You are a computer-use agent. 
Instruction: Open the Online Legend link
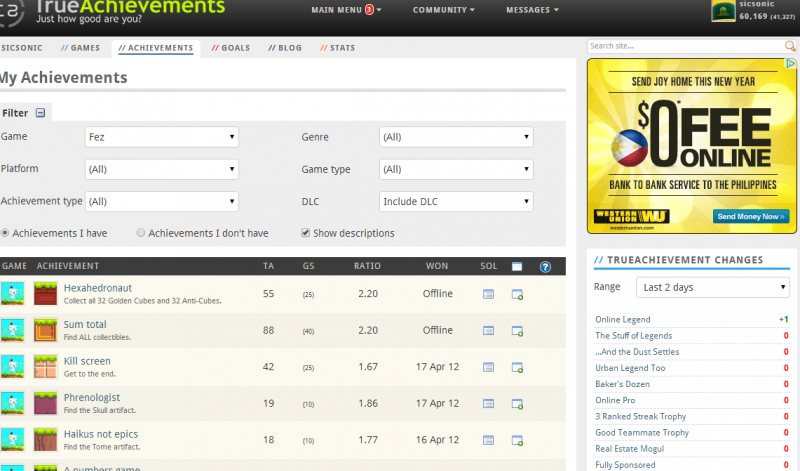(x=622, y=319)
